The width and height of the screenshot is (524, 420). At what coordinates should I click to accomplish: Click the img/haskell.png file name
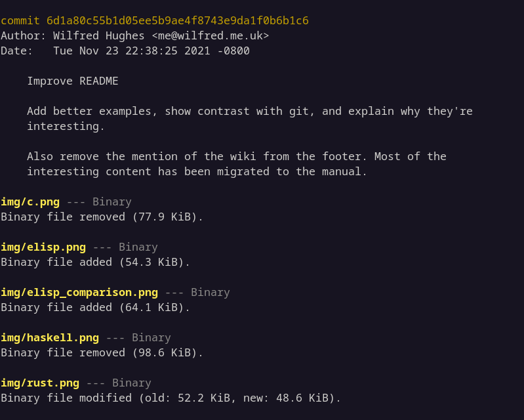tap(50, 337)
